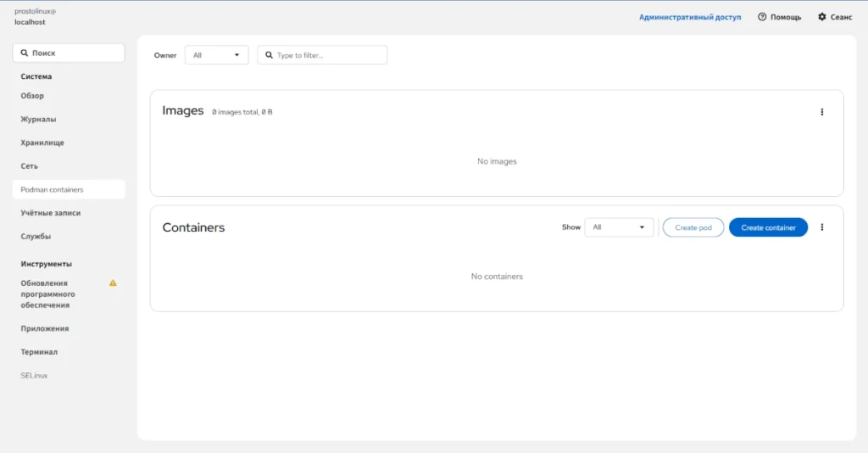Open the Сеанс session menu
Image resolution: width=868 pixels, height=453 pixels.
point(835,17)
